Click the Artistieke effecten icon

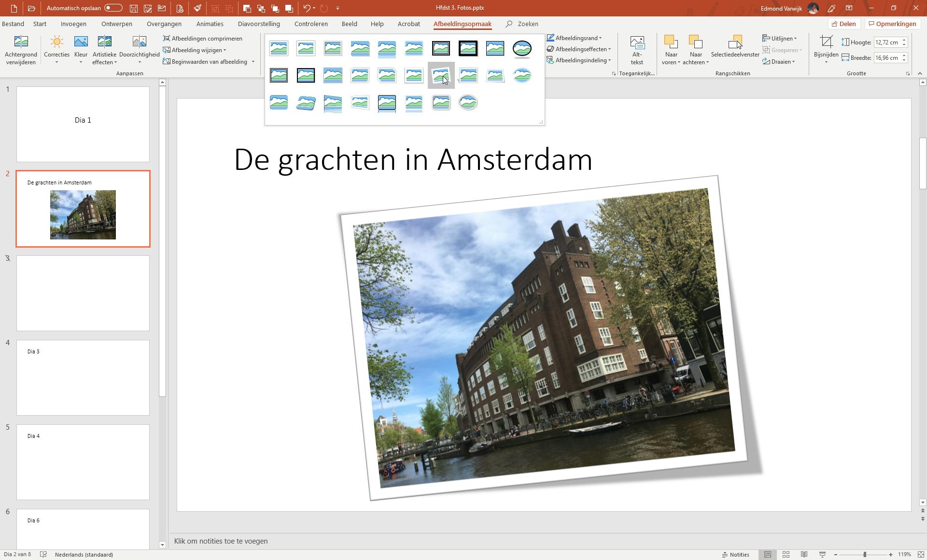[x=104, y=42]
